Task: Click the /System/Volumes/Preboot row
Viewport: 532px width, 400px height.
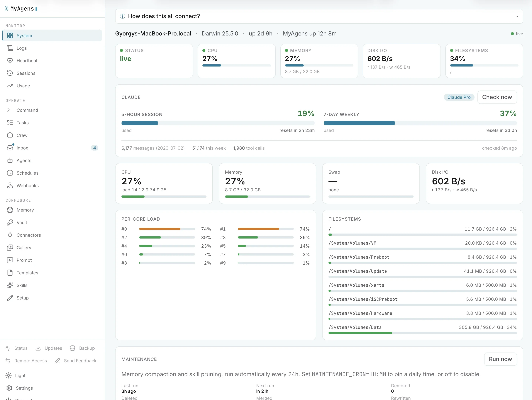Action: [423, 259]
